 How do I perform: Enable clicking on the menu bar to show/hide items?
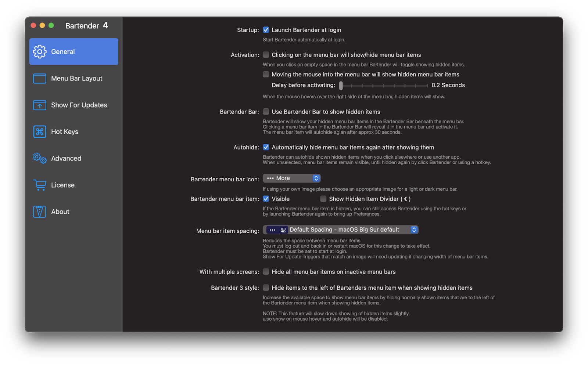coord(266,55)
